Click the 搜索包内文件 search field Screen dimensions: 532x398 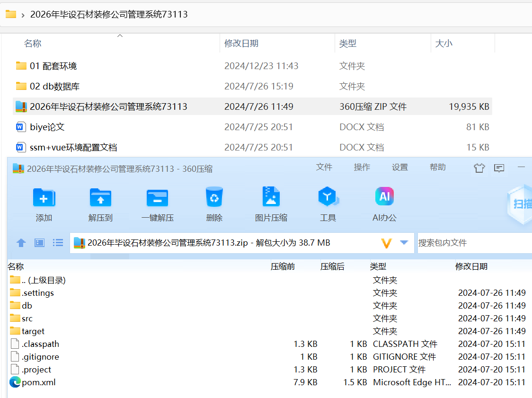pyautogui.click(x=475, y=243)
